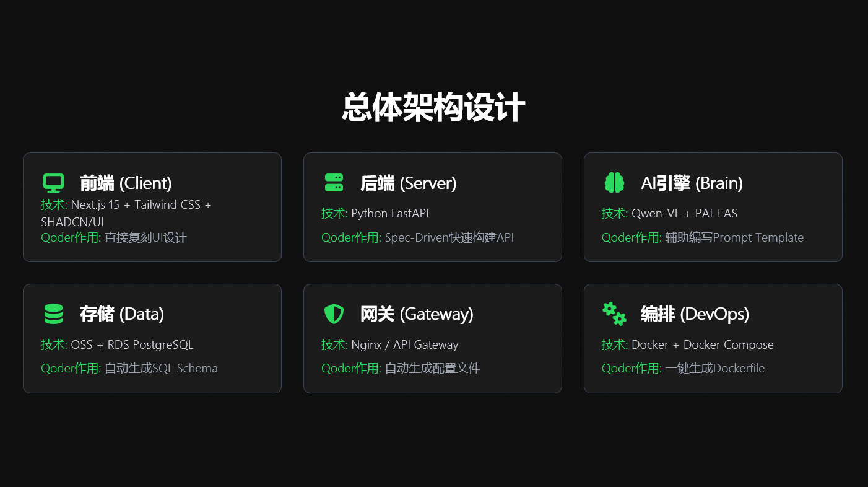Click the Next.js 15 + Tailwind CSS text
The width and height of the screenshot is (868, 487).
coord(136,205)
